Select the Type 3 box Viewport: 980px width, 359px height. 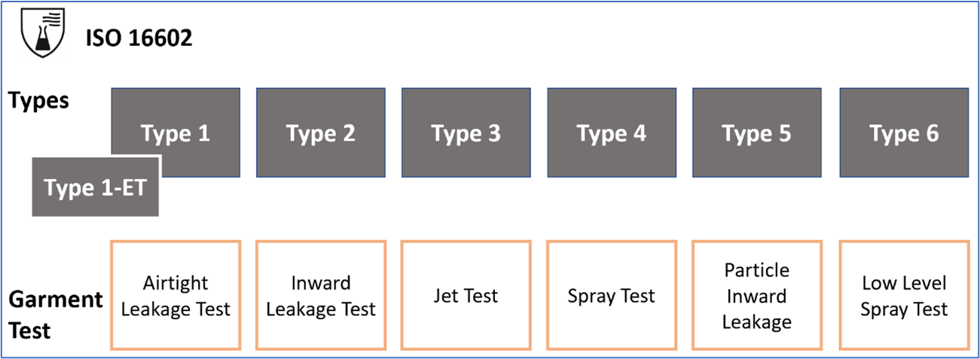[x=466, y=133]
